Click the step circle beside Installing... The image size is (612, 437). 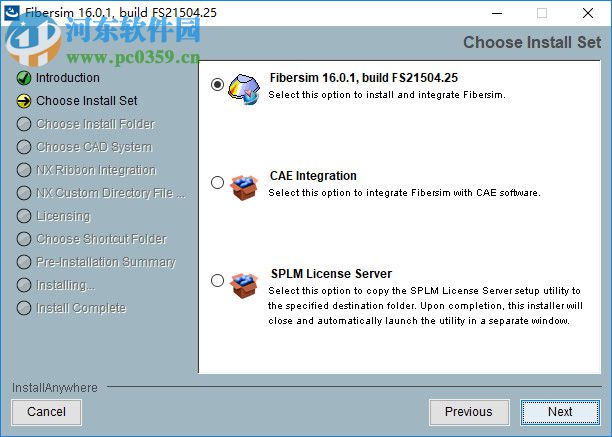tap(24, 285)
